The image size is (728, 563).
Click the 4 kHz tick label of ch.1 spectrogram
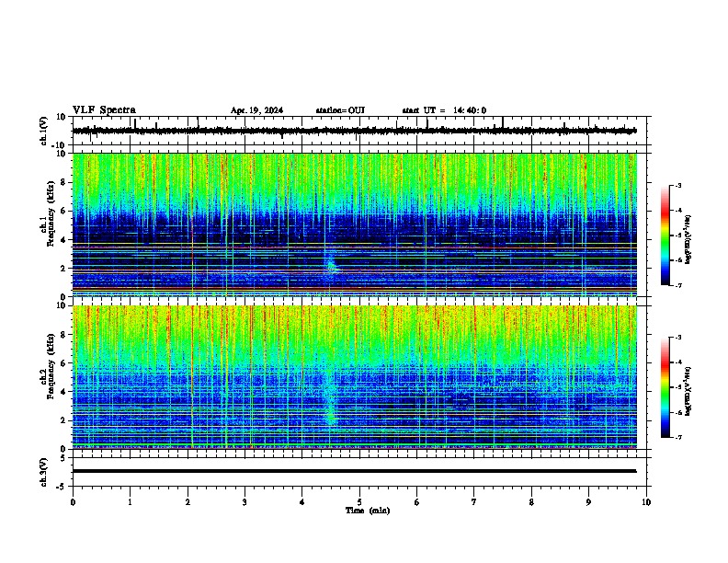click(63, 240)
